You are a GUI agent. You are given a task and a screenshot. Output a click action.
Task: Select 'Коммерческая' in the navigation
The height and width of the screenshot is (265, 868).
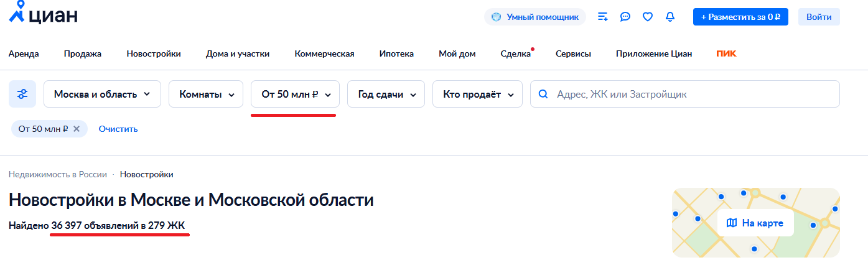coord(324,53)
